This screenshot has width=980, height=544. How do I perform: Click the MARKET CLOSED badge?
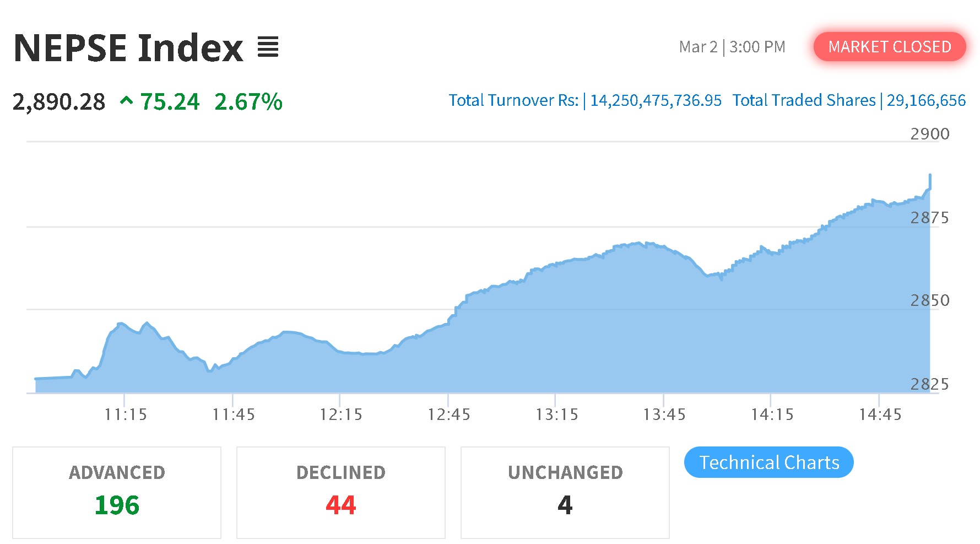(x=890, y=47)
